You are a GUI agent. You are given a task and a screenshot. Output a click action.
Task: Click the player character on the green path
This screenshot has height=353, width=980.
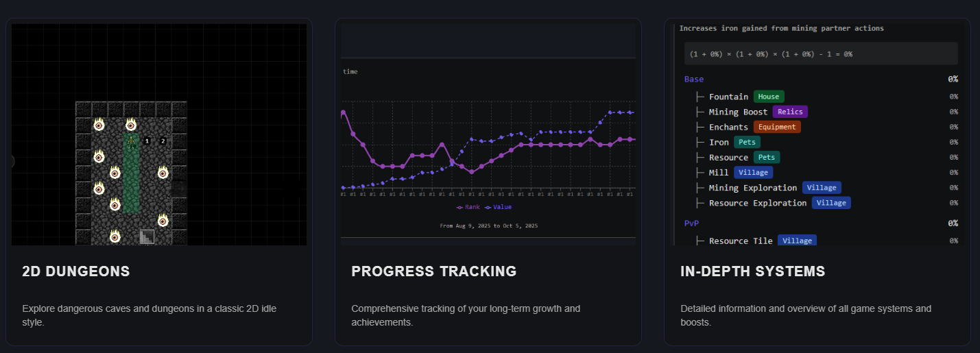[130, 141]
